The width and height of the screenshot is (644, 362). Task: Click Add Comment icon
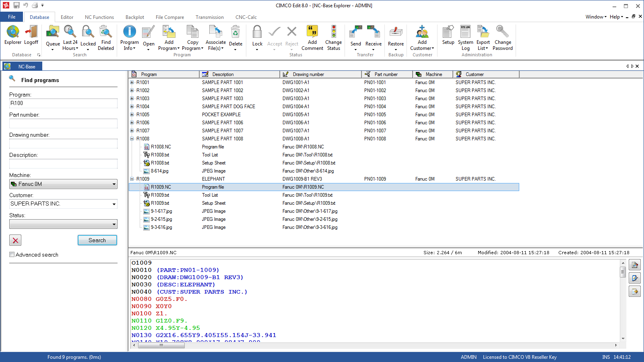[312, 38]
